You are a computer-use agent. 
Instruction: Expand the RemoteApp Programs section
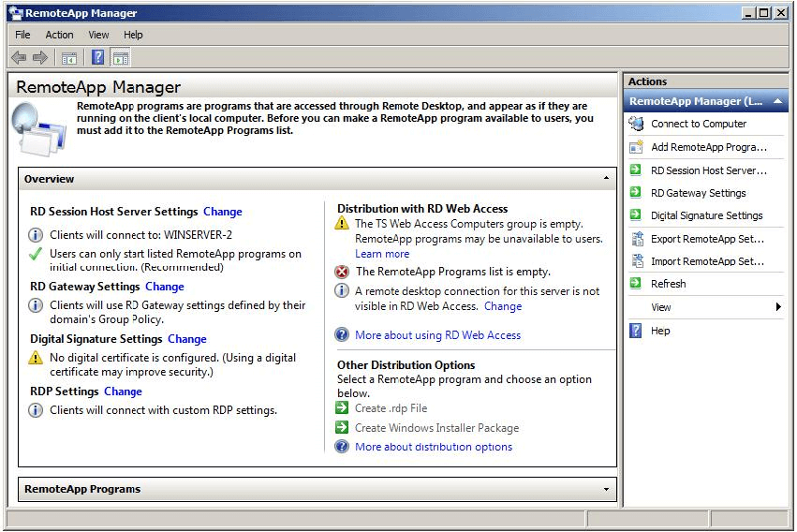tap(606, 490)
